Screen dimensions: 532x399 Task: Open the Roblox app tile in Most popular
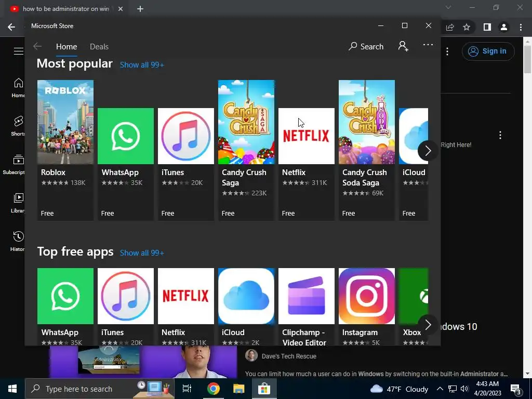pyautogui.click(x=65, y=150)
